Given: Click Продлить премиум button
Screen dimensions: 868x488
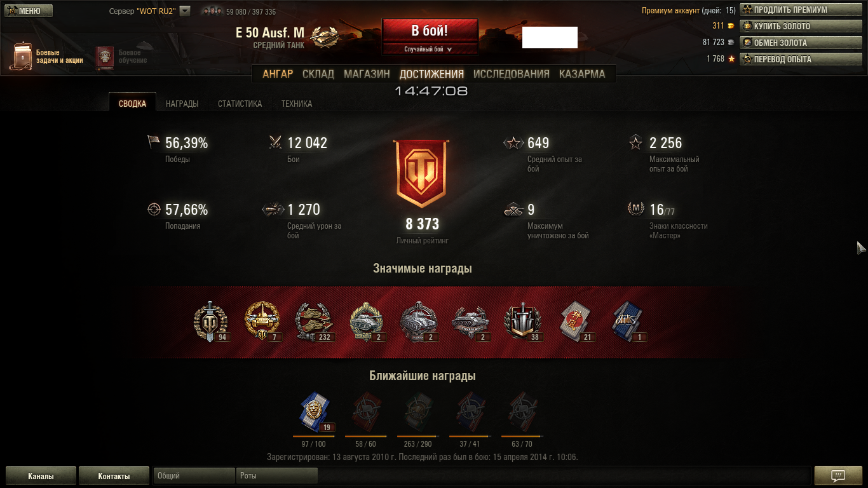Looking at the screenshot, I should pos(801,10).
